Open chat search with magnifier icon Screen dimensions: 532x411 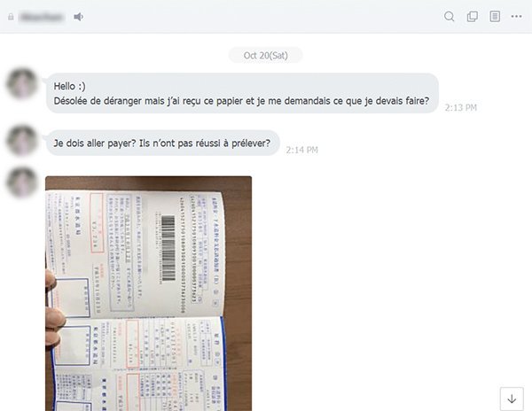tap(450, 16)
